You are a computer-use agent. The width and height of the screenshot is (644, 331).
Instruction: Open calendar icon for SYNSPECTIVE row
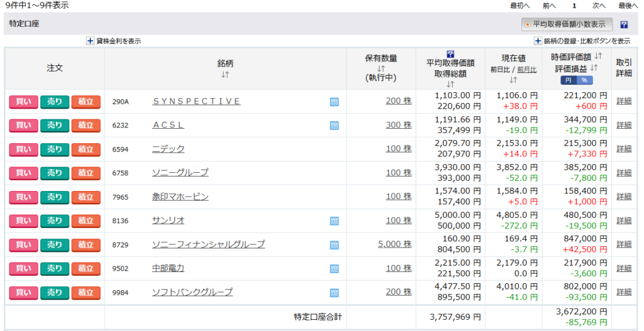[334, 102]
